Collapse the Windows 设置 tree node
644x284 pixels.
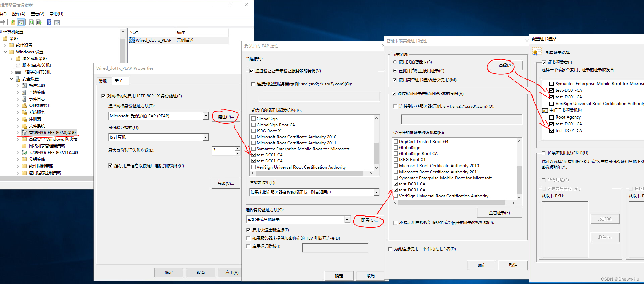tap(5, 52)
